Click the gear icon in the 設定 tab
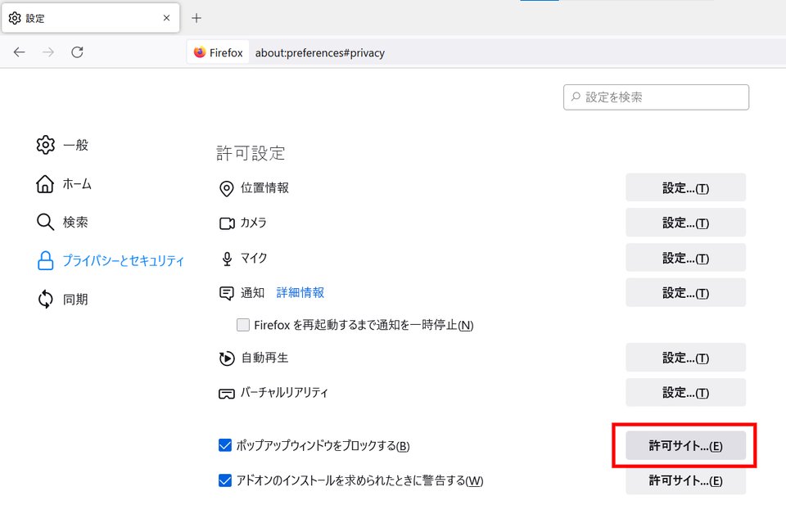Viewport: 786px width, 532px height. [15, 18]
